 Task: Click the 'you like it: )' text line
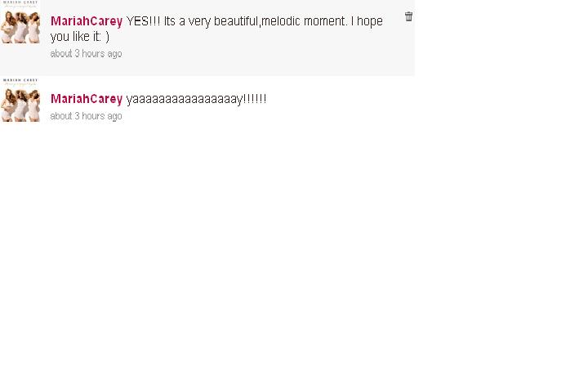pyautogui.click(x=79, y=37)
